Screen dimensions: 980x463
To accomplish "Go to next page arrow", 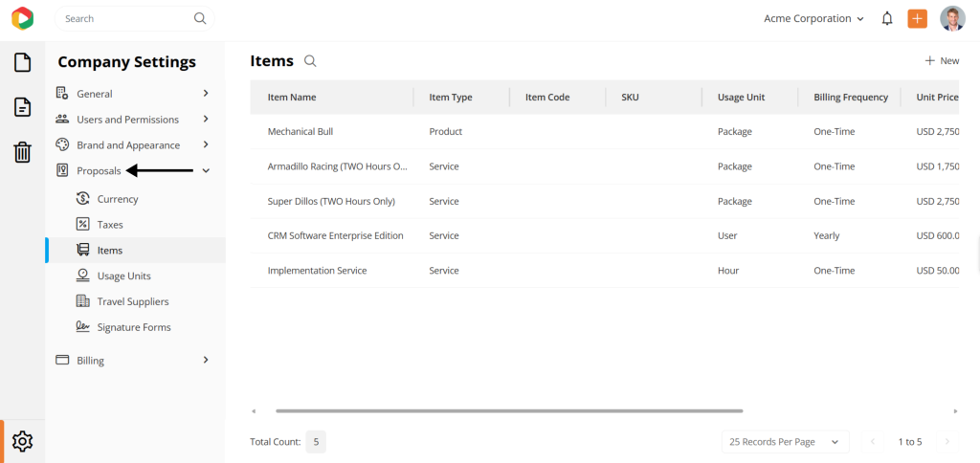I will pyautogui.click(x=947, y=442).
